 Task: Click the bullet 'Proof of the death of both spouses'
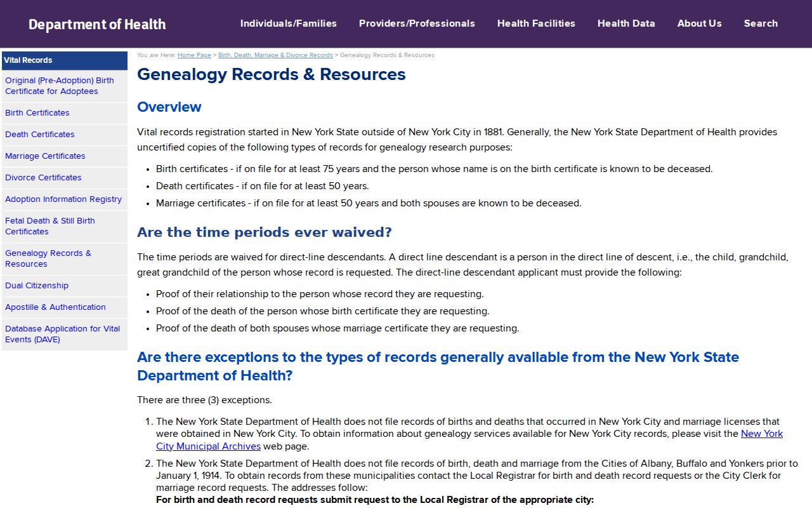click(x=337, y=328)
